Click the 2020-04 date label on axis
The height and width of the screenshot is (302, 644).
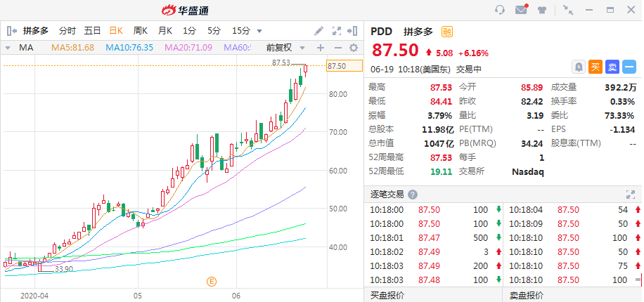(x=34, y=296)
